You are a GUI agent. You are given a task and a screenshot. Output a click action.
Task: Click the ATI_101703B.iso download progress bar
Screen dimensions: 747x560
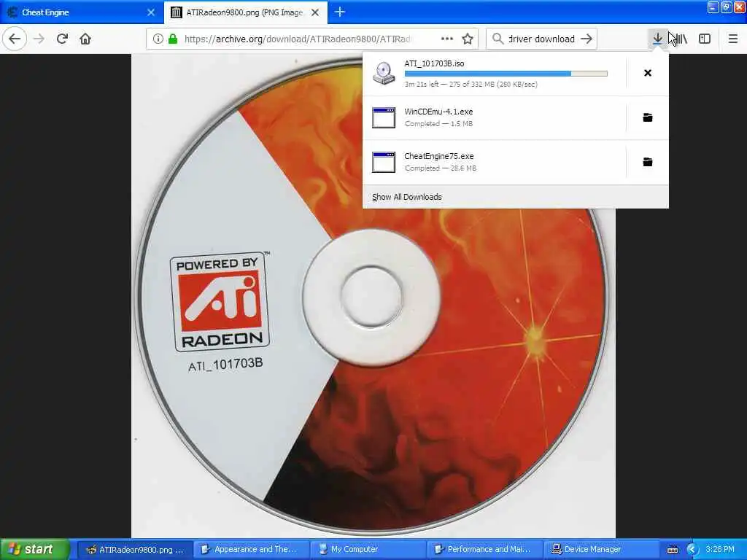click(506, 74)
